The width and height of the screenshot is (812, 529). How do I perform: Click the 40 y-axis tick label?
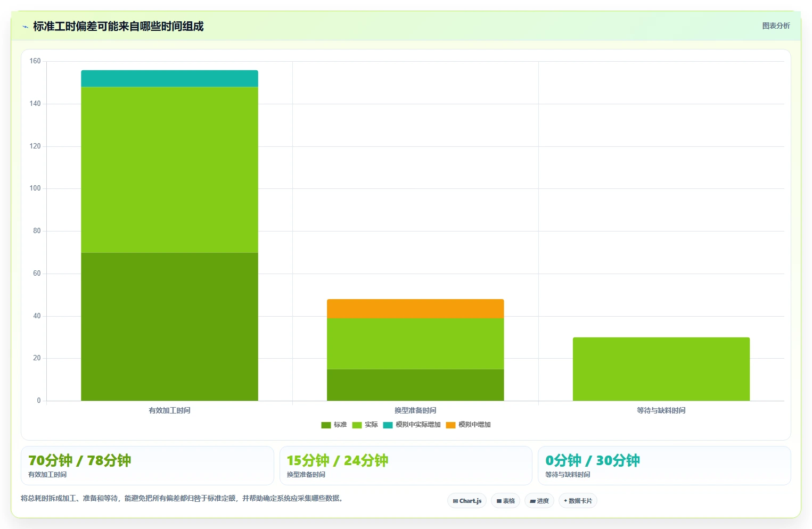(x=37, y=316)
